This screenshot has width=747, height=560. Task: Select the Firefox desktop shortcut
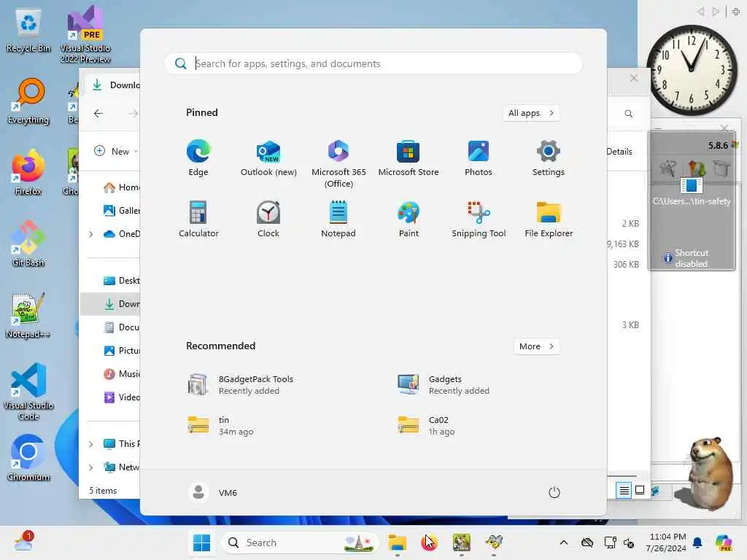28,172
